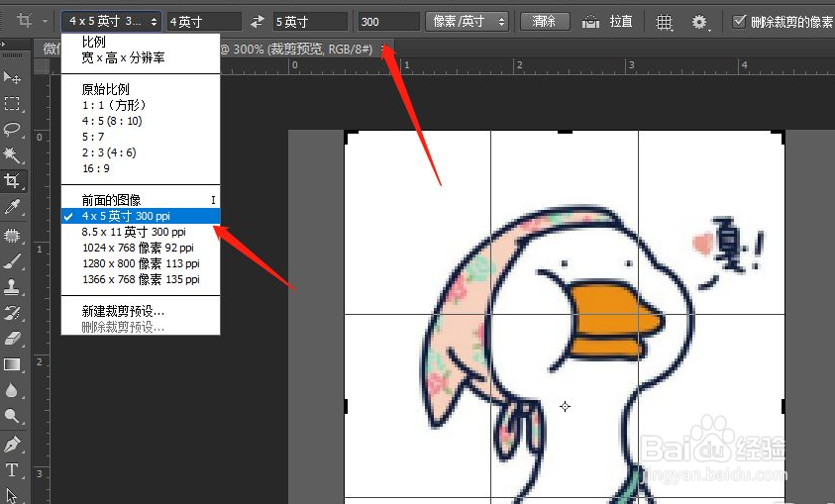Click the top-left crop corner handle
The height and width of the screenshot is (504, 835).
tap(351, 137)
